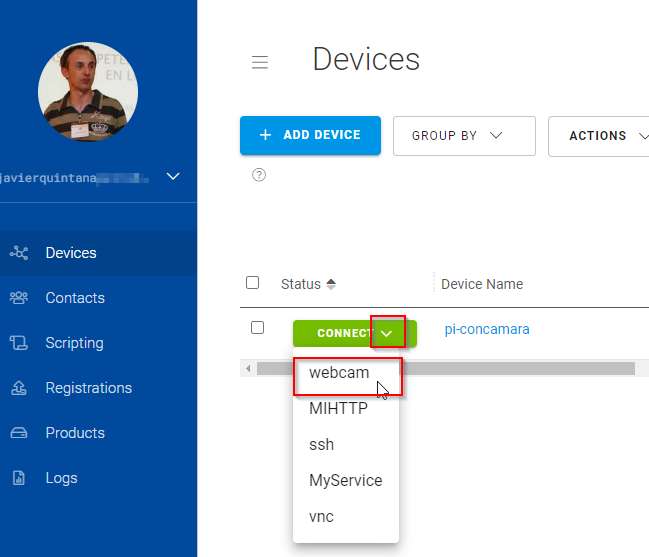
Task: Go to Logs in the sidebar
Action: pos(99,478)
